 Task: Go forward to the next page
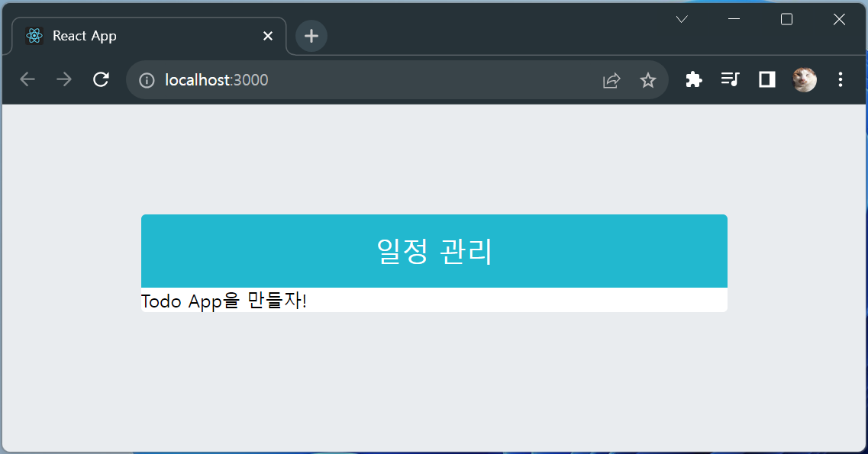(x=63, y=79)
